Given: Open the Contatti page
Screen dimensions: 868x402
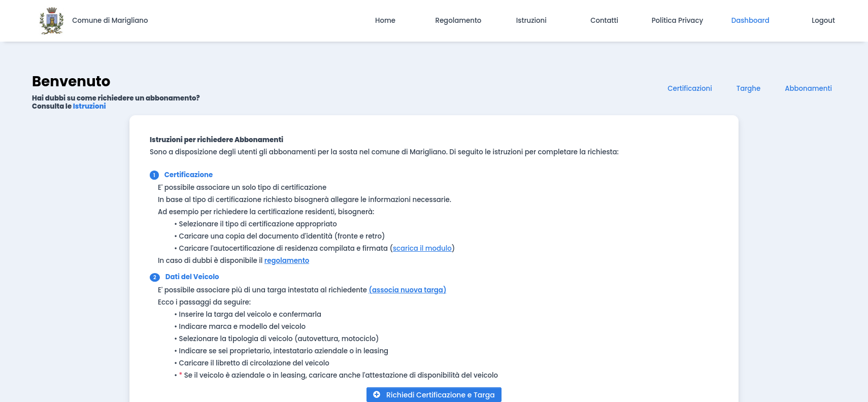Looking at the screenshot, I should coord(604,20).
